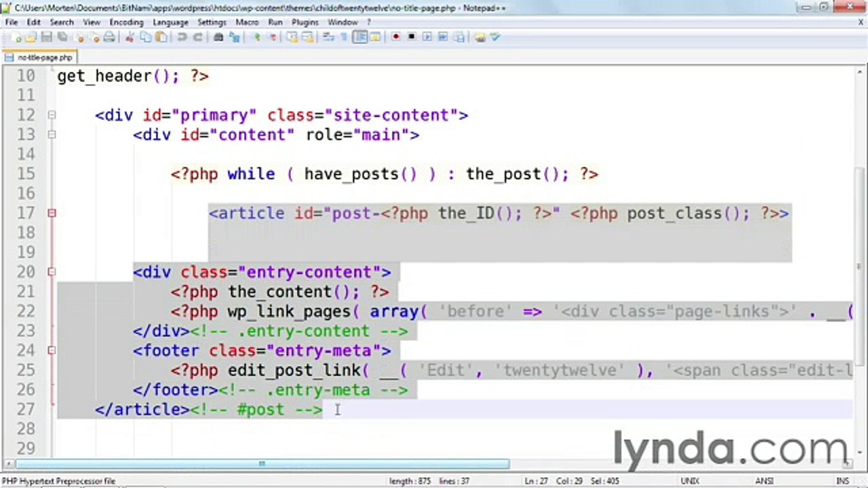868x488 pixels.
Task: Open the Edit menu
Action: click(34, 22)
